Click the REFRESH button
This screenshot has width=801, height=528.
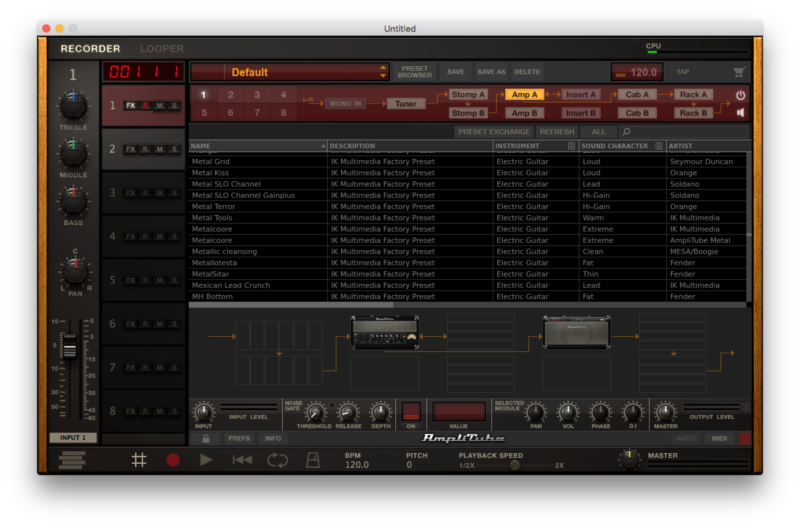(x=557, y=132)
